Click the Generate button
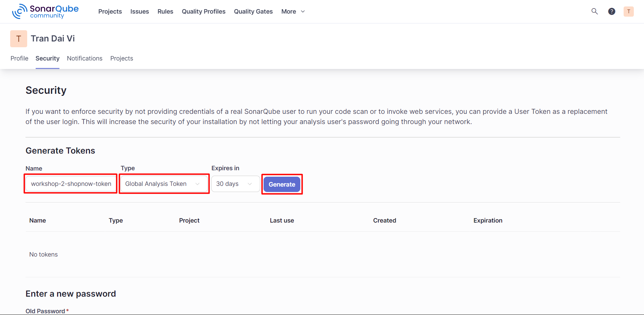Image resolution: width=644 pixels, height=315 pixels. 282,184
